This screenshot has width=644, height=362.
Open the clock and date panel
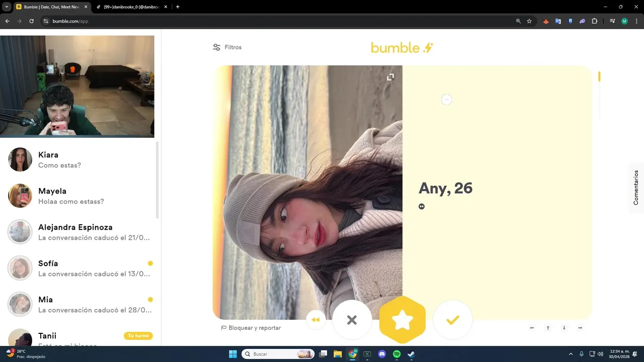click(x=619, y=354)
